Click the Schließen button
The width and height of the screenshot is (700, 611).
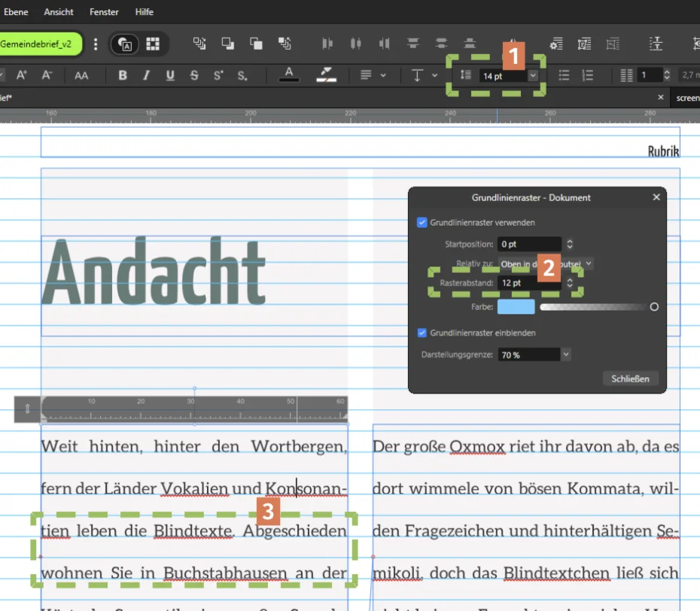click(x=630, y=378)
